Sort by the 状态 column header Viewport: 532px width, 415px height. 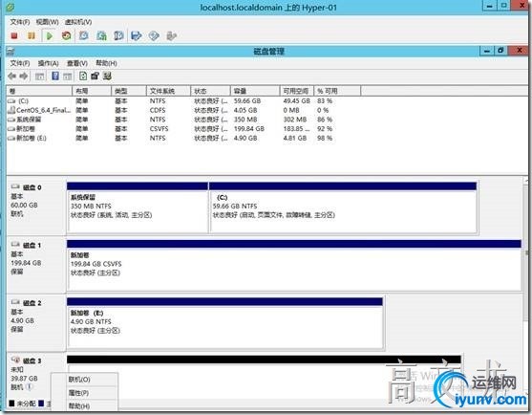pyautogui.click(x=210, y=91)
